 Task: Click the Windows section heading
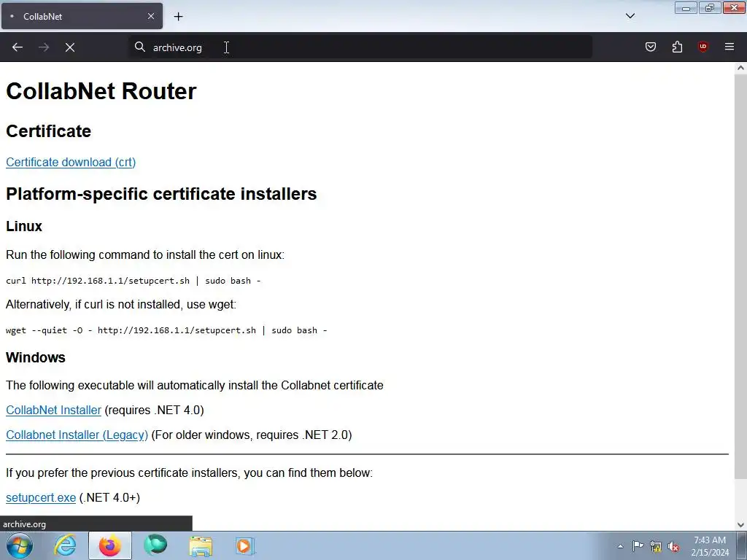(36, 357)
